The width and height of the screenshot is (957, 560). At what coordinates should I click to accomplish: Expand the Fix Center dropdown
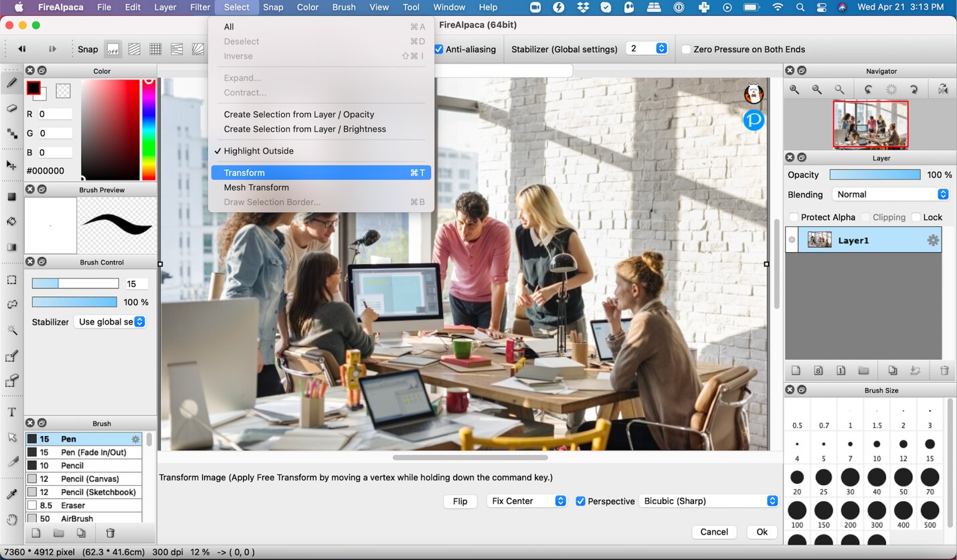pyautogui.click(x=527, y=501)
